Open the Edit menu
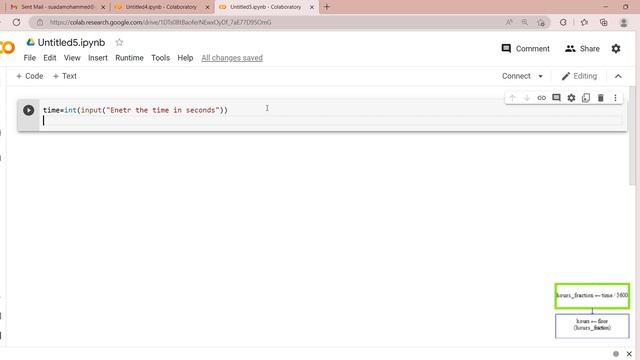 click(x=50, y=58)
